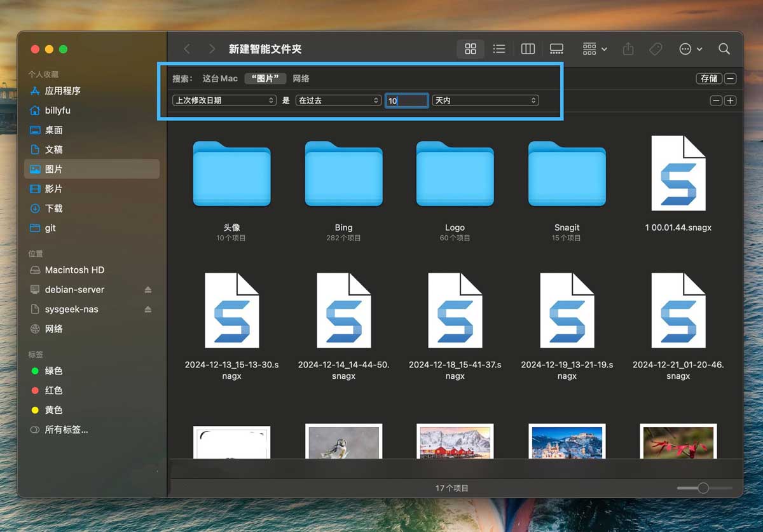Switch to icon grid view

tap(471, 49)
